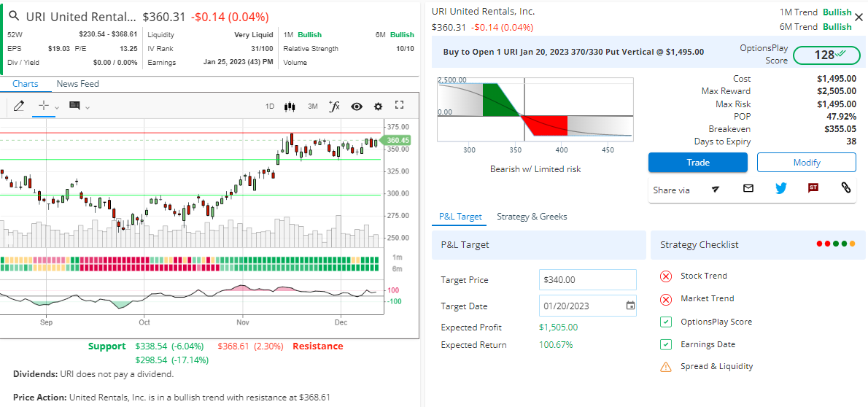Change candlestick chart type

point(289,106)
